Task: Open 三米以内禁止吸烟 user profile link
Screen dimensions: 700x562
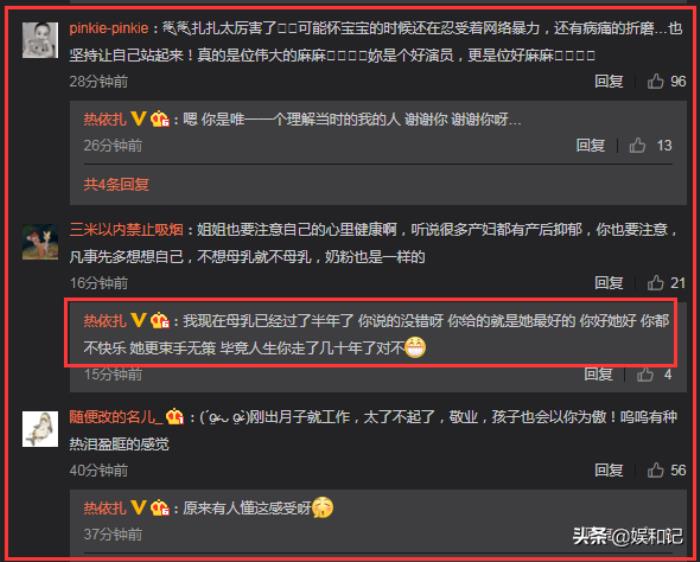Action: tap(126, 229)
